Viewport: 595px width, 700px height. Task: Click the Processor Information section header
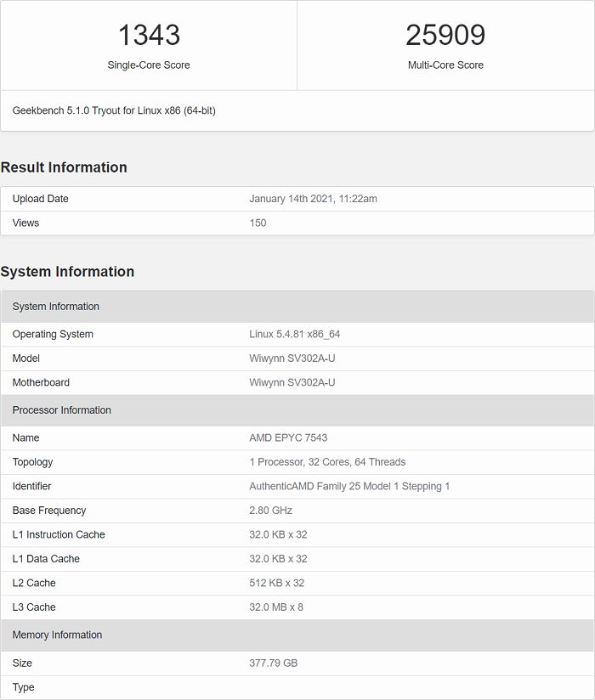coord(62,410)
